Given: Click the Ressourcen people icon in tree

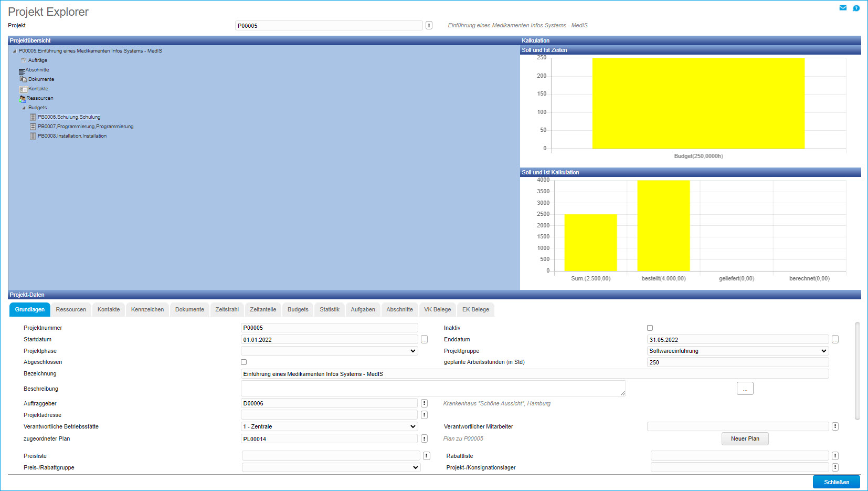Looking at the screenshot, I should point(22,99).
